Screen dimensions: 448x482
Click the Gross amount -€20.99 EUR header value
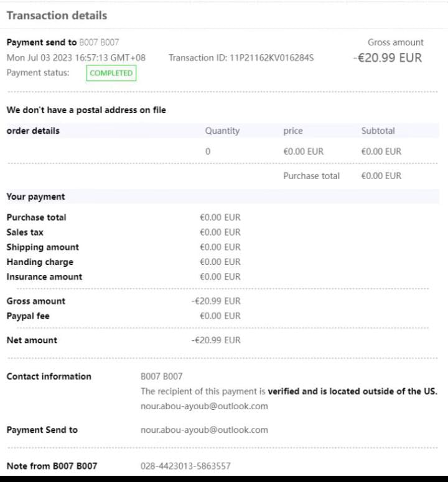[387, 58]
